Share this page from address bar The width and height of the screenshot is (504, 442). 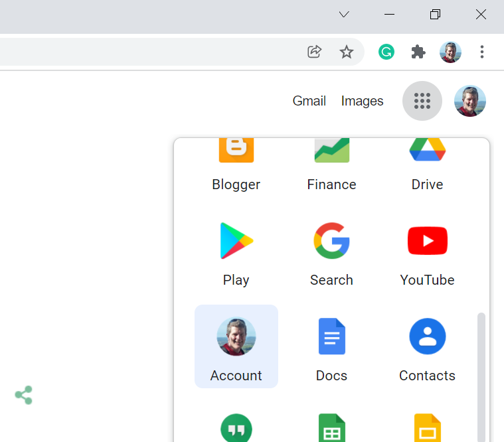(x=314, y=52)
